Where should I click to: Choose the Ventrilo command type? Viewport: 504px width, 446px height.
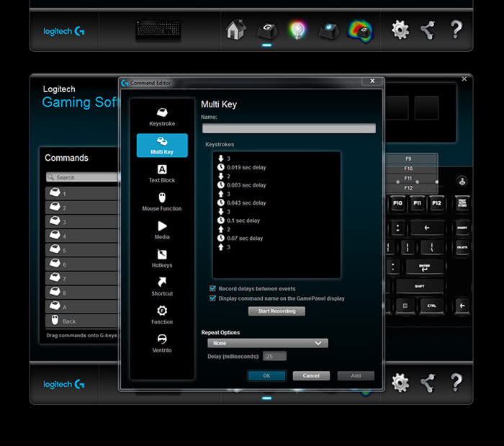pyautogui.click(x=162, y=343)
